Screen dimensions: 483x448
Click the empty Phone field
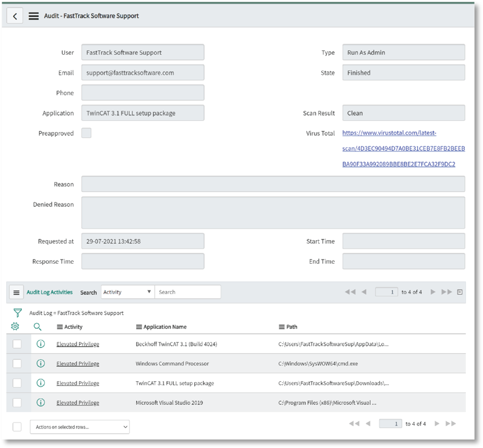[x=143, y=92]
